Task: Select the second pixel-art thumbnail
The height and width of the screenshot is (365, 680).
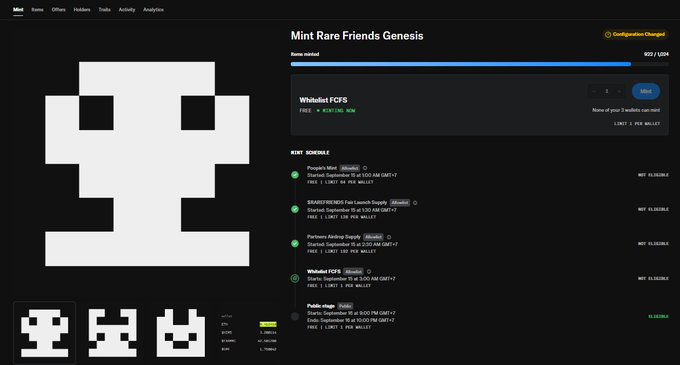Action: pos(113,332)
